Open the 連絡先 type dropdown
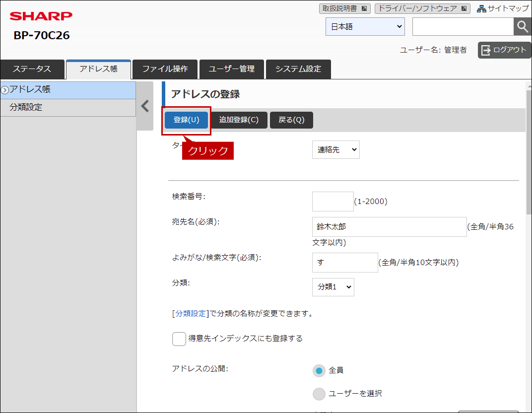 [x=336, y=149]
